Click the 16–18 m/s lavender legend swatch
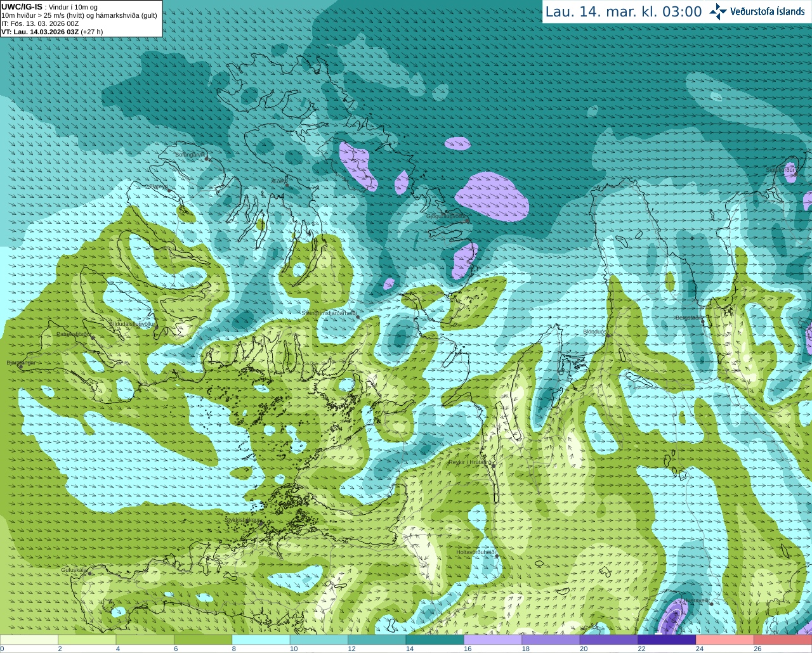This screenshot has height=653, width=812. (x=493, y=640)
